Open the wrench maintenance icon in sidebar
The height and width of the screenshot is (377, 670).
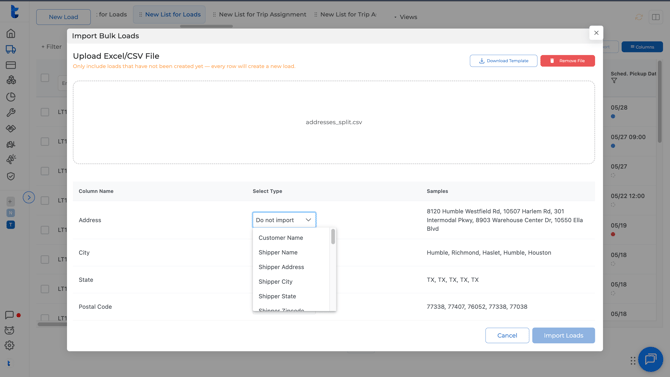tap(11, 112)
